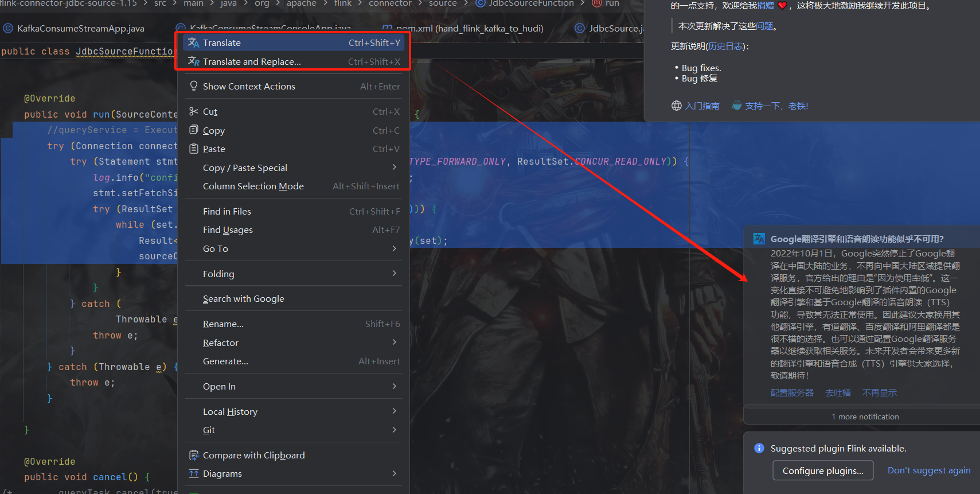Click the cancel() method name in code
The width and height of the screenshot is (980, 494).
[115, 477]
